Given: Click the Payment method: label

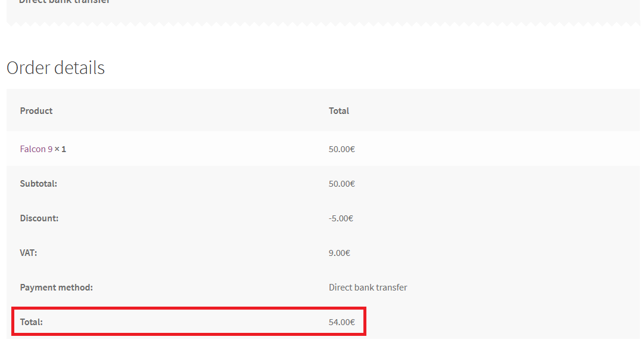Looking at the screenshot, I should pos(57,288).
